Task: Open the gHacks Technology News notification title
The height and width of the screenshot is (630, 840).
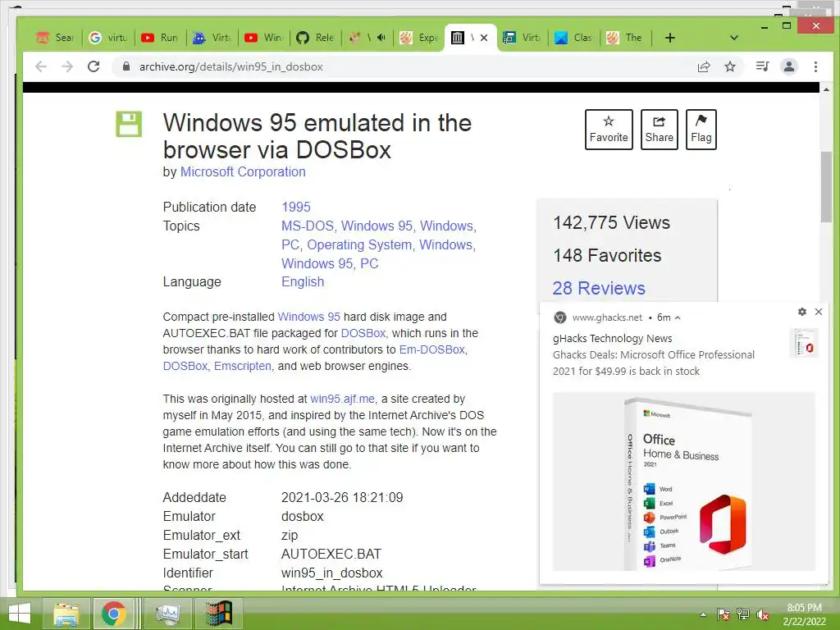Action: point(612,339)
